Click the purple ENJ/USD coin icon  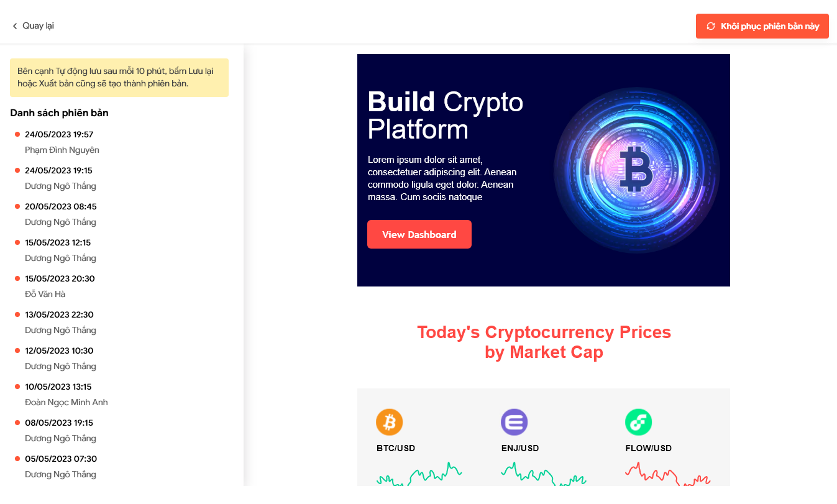(514, 422)
